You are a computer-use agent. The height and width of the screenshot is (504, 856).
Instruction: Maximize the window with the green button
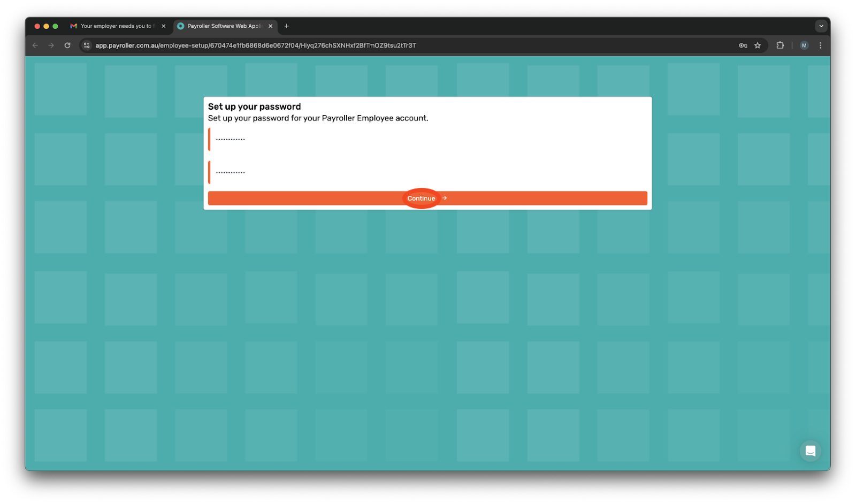point(55,26)
